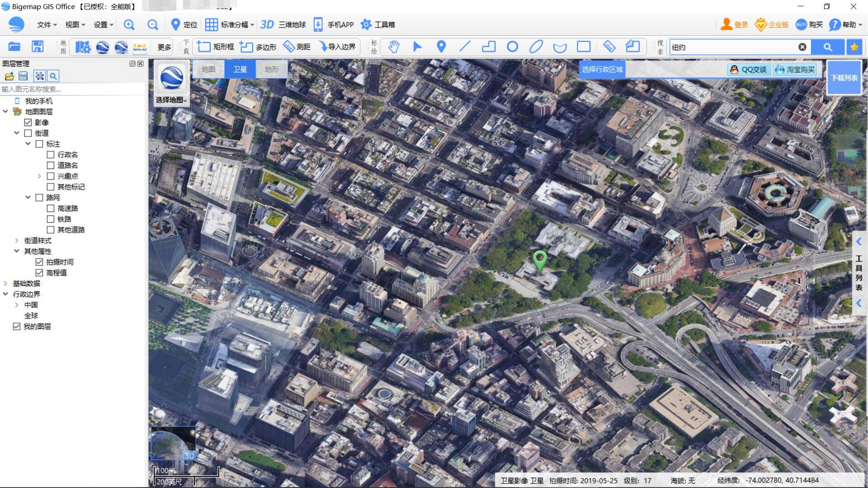Click the 更多 map sources button

164,47
